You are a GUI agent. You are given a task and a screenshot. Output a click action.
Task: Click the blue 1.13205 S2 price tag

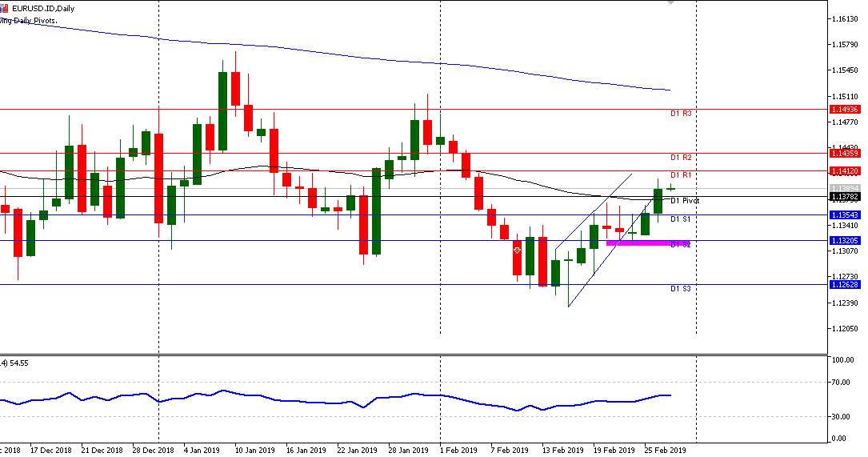845,241
